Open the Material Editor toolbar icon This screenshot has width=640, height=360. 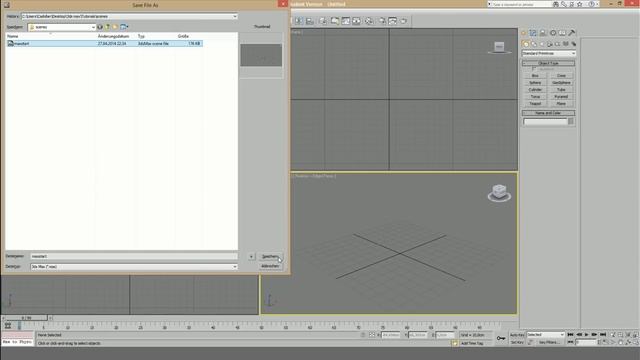(369, 21)
